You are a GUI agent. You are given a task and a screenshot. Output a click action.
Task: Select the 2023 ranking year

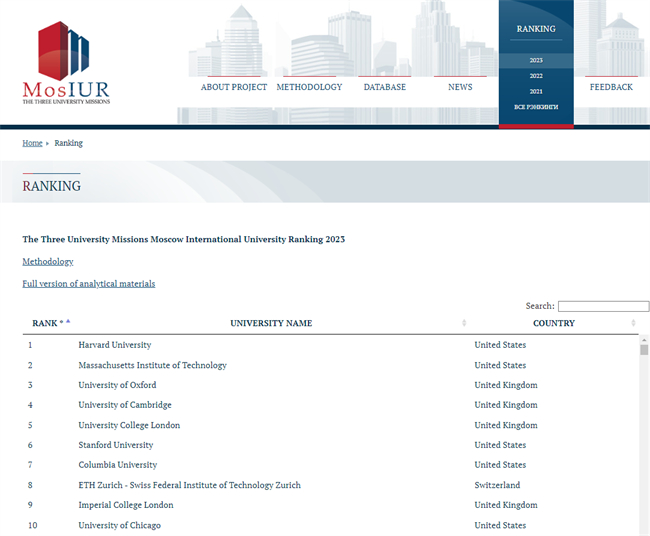(x=536, y=61)
